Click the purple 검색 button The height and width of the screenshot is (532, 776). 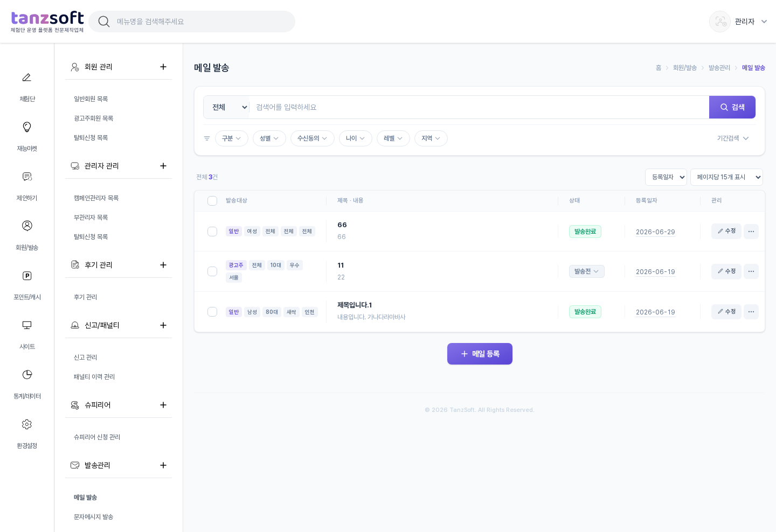pyautogui.click(x=732, y=107)
